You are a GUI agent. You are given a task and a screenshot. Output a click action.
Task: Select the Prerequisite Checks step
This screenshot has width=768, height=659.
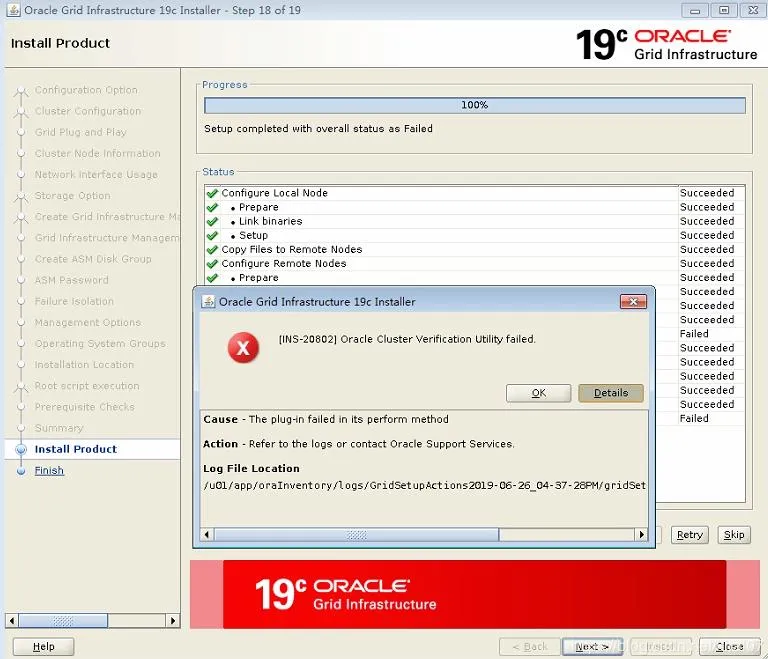click(84, 407)
